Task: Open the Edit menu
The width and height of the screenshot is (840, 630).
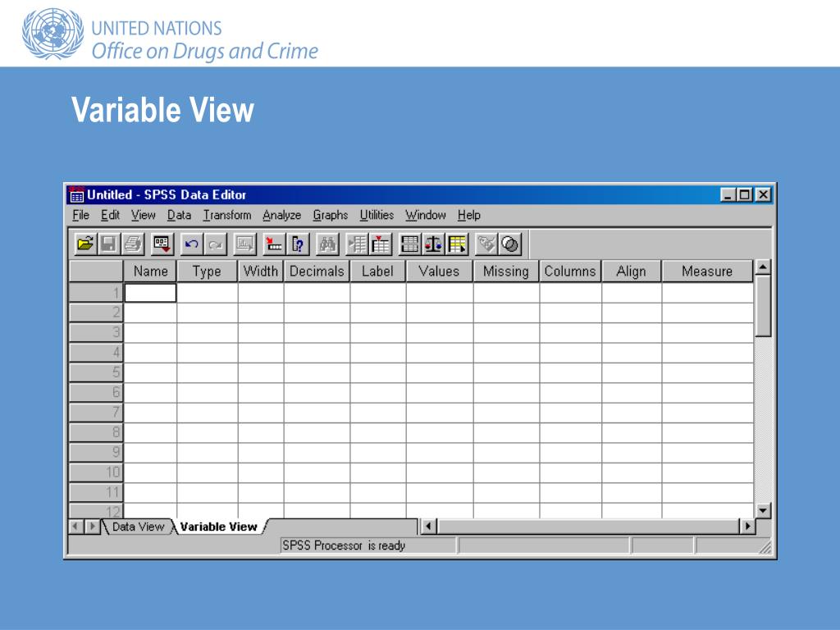Action: coord(111,215)
